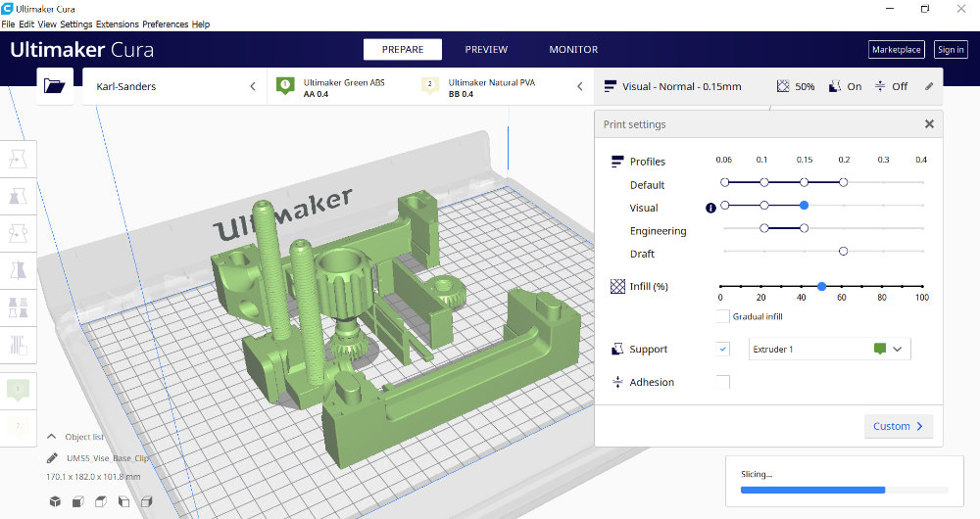The image size is (980, 519).
Task: Open the Extensions menu
Action: 118,24
